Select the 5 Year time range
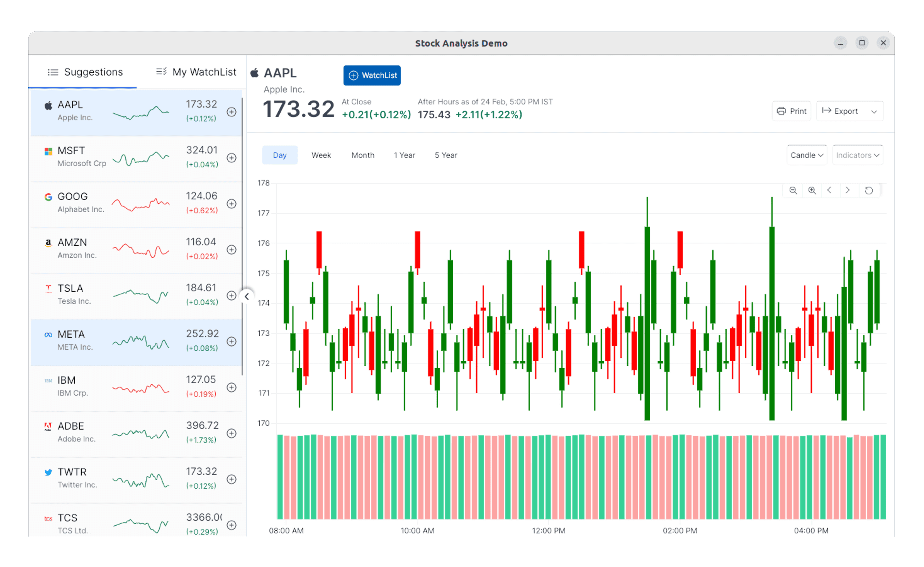924x567 pixels. [446, 155]
